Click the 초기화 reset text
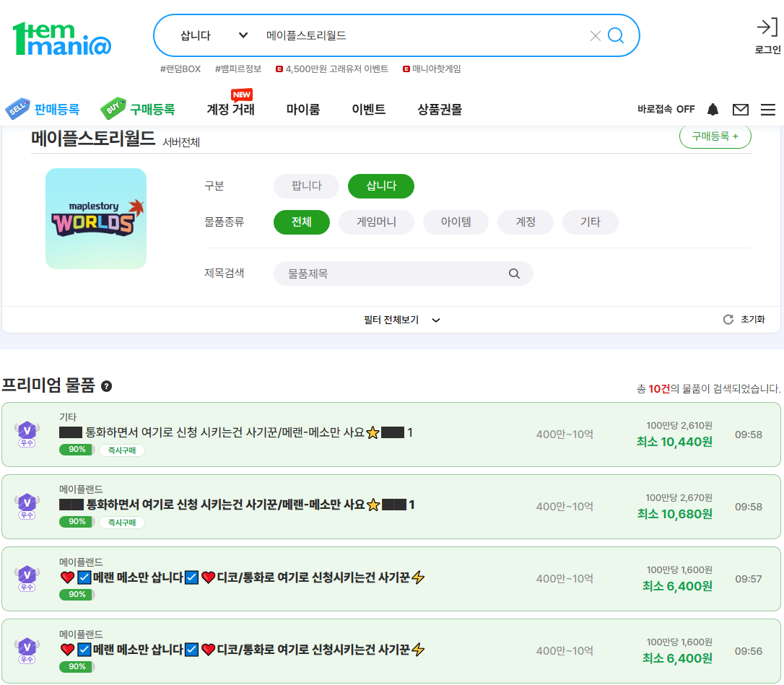 click(x=752, y=320)
